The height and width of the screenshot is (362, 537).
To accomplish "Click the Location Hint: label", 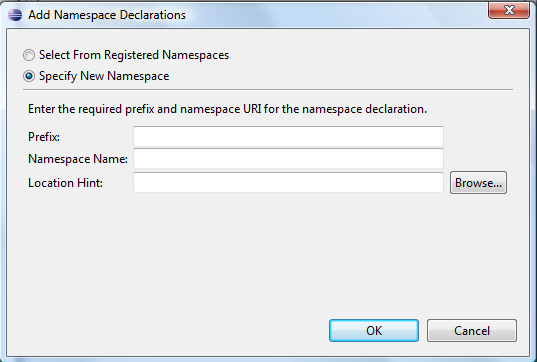I will tap(65, 183).
